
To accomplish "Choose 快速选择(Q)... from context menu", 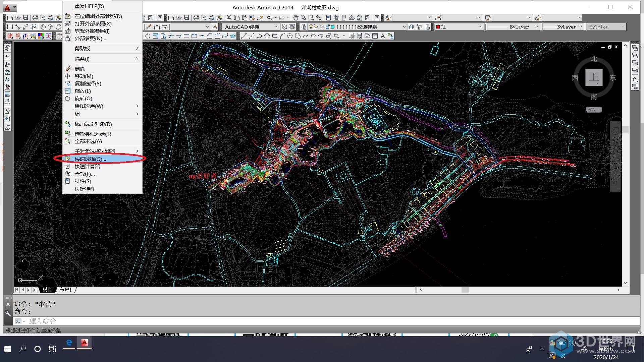I will (102, 159).
